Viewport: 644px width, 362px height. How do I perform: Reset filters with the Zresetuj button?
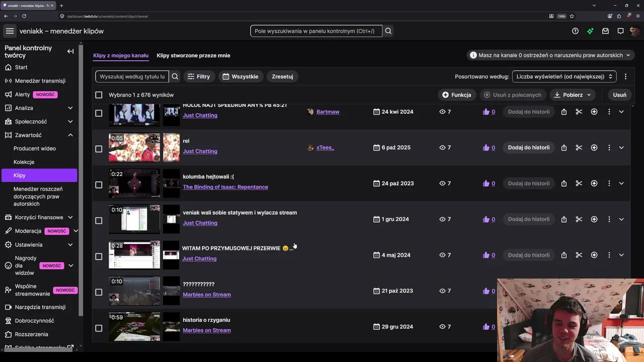click(282, 76)
